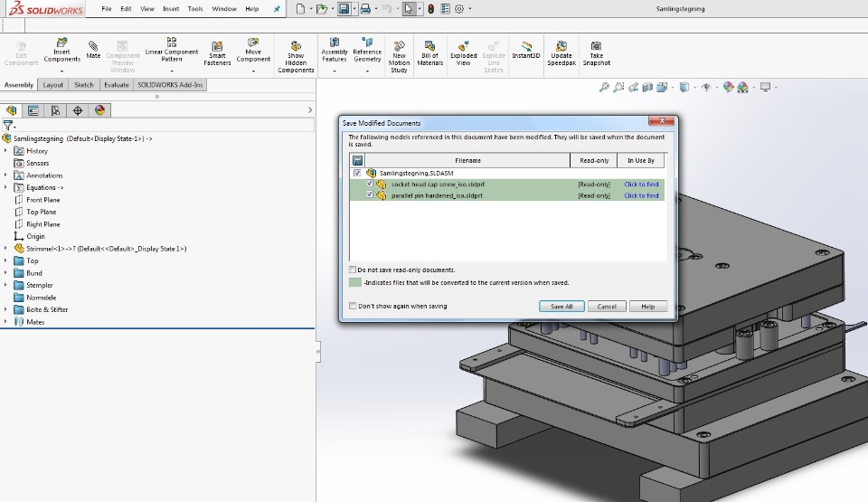Create an Exploded View
The image size is (868, 502).
463,53
